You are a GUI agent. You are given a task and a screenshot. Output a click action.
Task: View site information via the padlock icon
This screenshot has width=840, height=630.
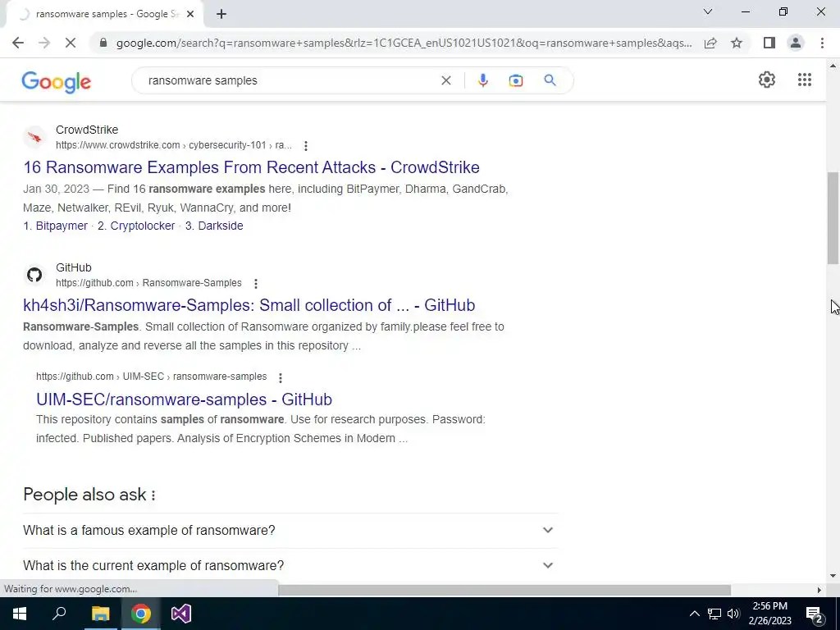click(103, 43)
